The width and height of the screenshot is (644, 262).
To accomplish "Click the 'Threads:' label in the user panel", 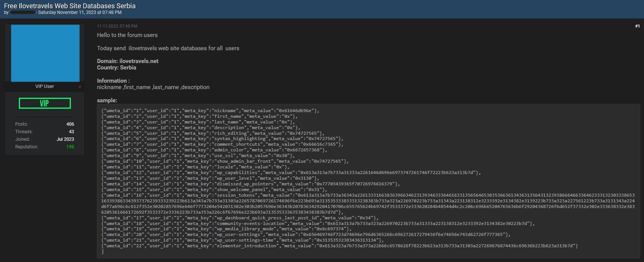I will pos(24,132).
